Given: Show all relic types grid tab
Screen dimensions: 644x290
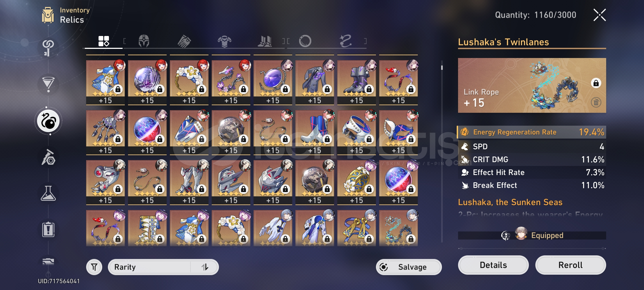Looking at the screenshot, I should (104, 41).
